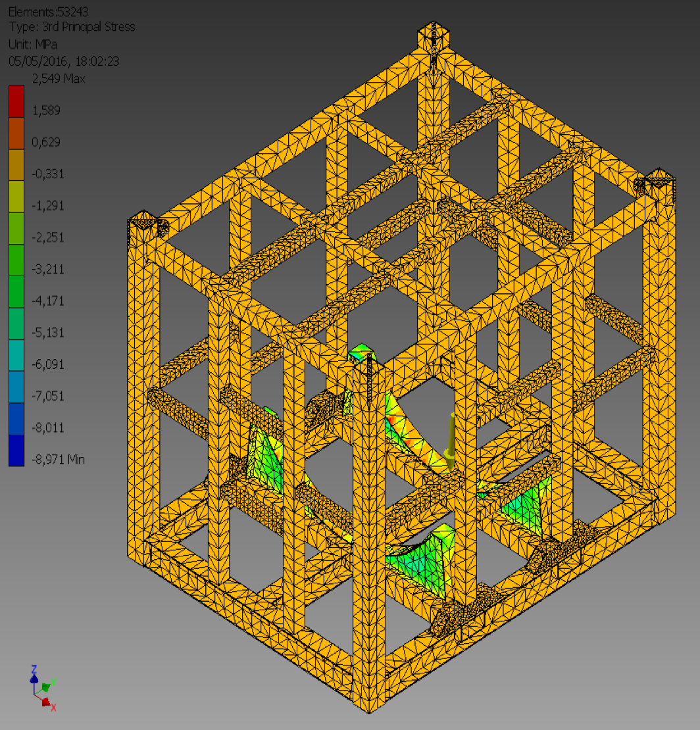Image resolution: width=700 pixels, height=730 pixels.
Task: Click the teal legend band beside -6,091
Action: (x=16, y=356)
